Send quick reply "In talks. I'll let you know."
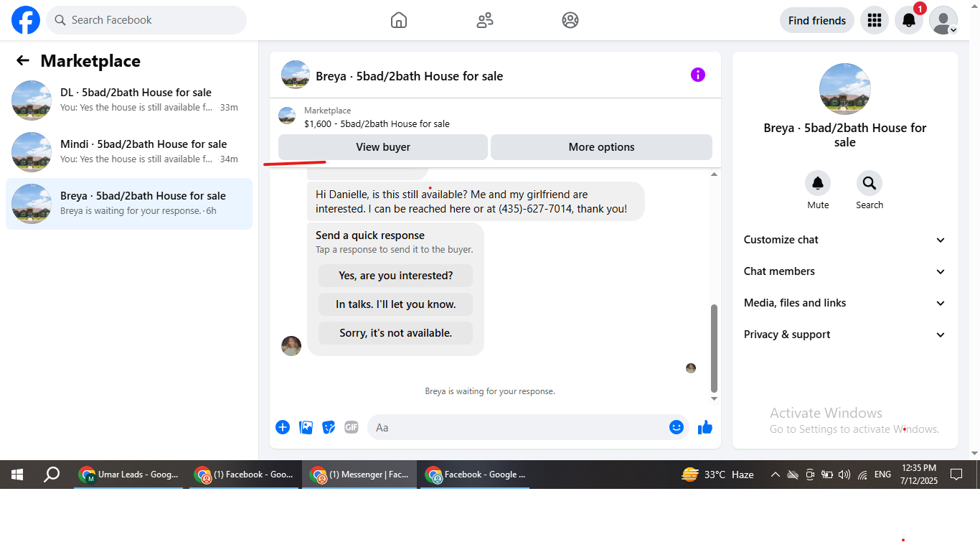980x542 pixels. point(396,304)
